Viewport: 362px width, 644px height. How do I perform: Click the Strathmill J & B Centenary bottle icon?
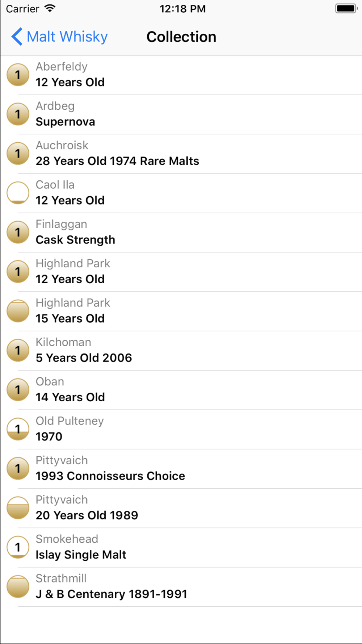(x=18, y=586)
